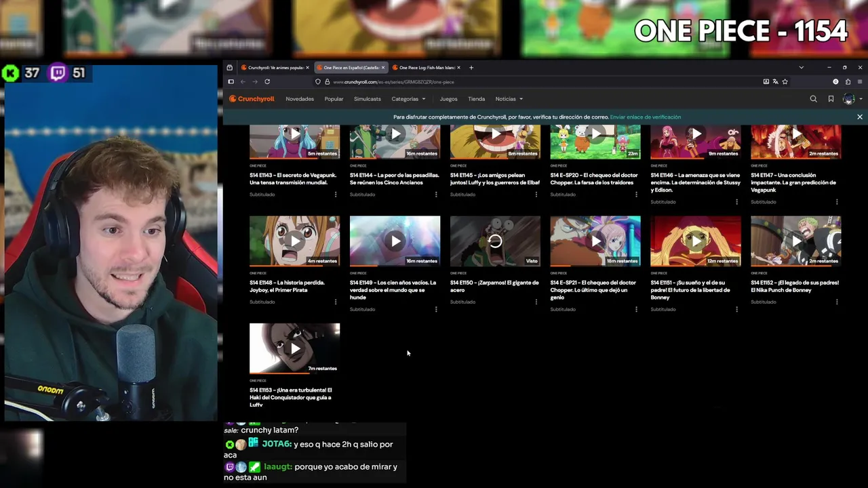
Task: Open the Crunchyroll watchlist bookmark icon
Action: coord(831,99)
